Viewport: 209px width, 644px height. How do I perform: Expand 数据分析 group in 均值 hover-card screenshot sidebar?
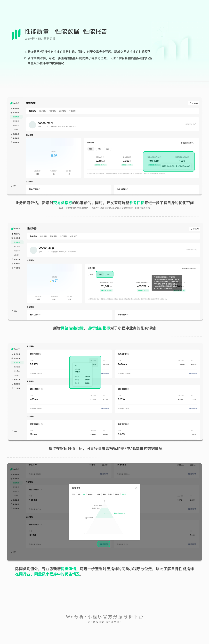point(16,354)
